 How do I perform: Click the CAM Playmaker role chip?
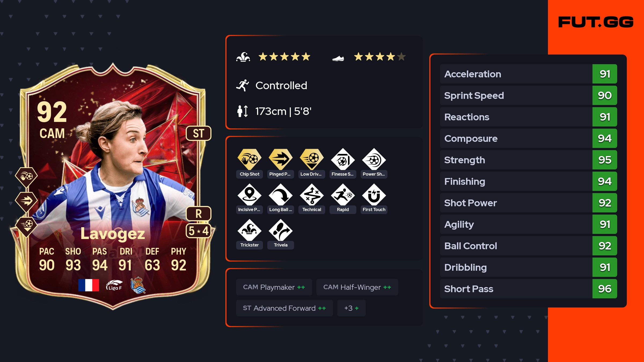point(274,287)
